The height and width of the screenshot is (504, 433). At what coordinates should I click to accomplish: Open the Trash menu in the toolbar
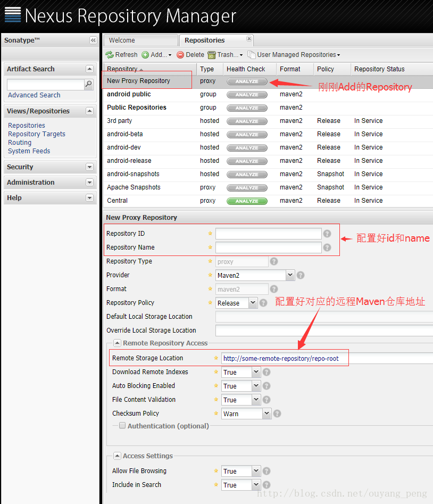click(224, 55)
